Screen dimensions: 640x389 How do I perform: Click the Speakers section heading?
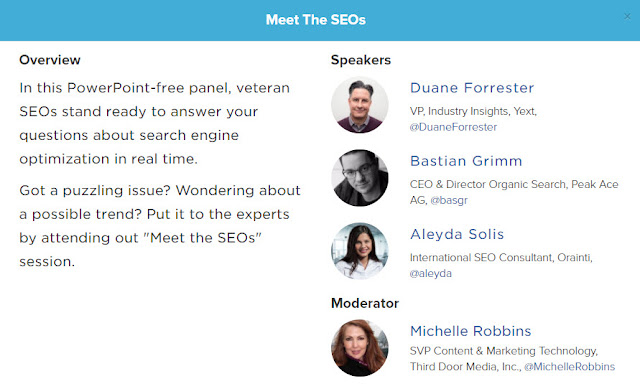pyautogui.click(x=361, y=60)
